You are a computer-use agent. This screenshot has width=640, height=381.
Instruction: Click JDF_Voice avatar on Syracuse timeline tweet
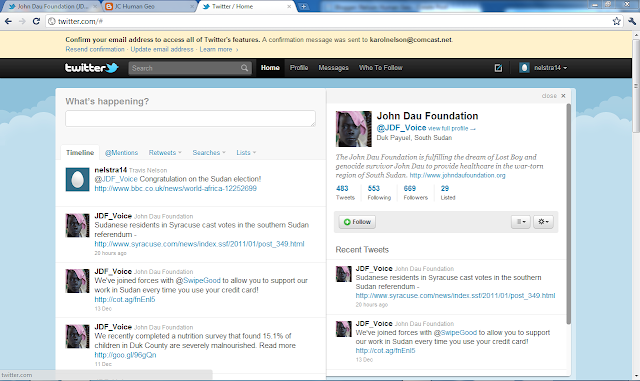click(78, 225)
